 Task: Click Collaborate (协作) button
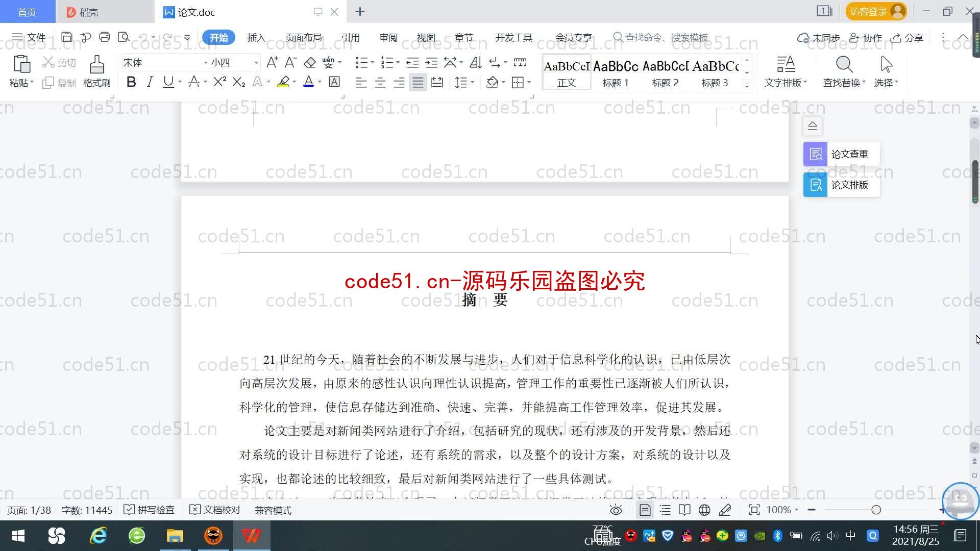pos(866,38)
